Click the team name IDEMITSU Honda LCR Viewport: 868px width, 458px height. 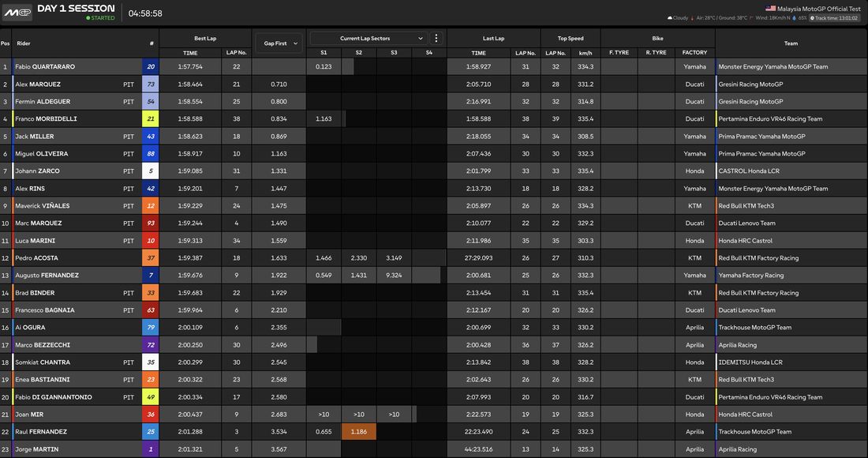tap(750, 362)
